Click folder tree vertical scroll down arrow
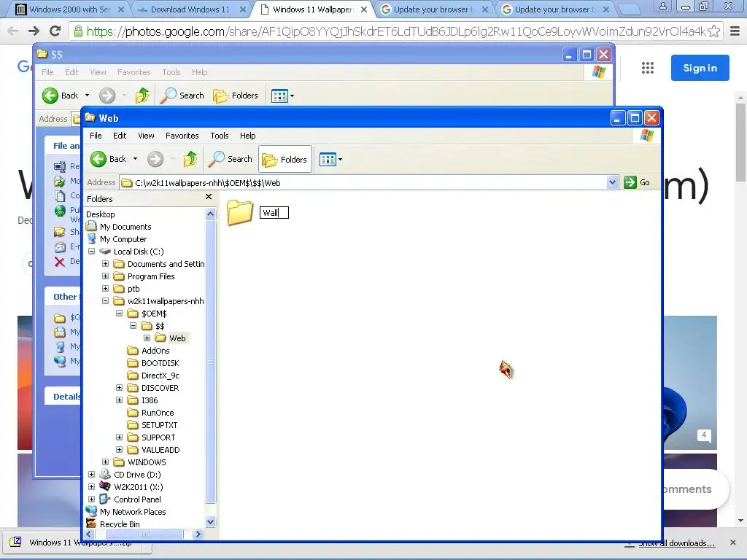This screenshot has height=560, width=747. pos(211,522)
